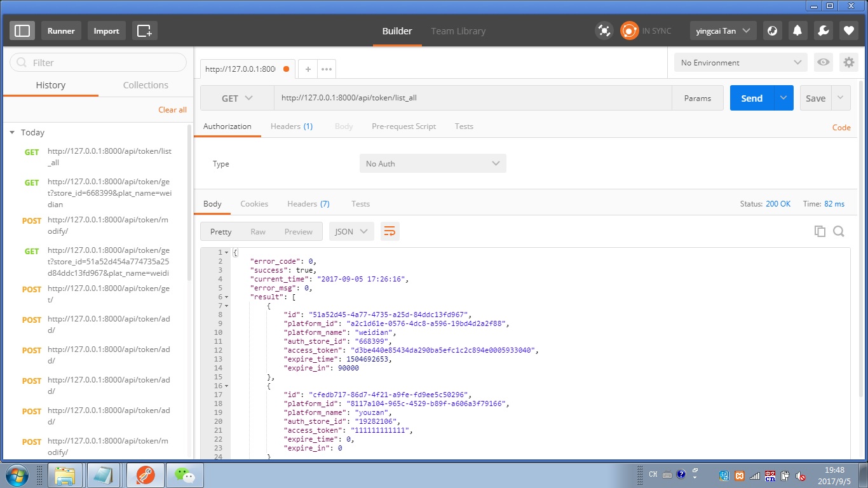Click the Postman taskbar icon
Screen dimensions: 868x488
point(146,475)
